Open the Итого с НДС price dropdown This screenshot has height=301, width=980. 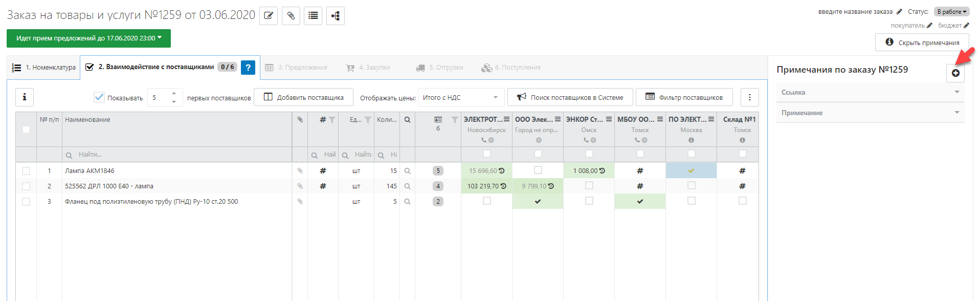[x=460, y=97]
